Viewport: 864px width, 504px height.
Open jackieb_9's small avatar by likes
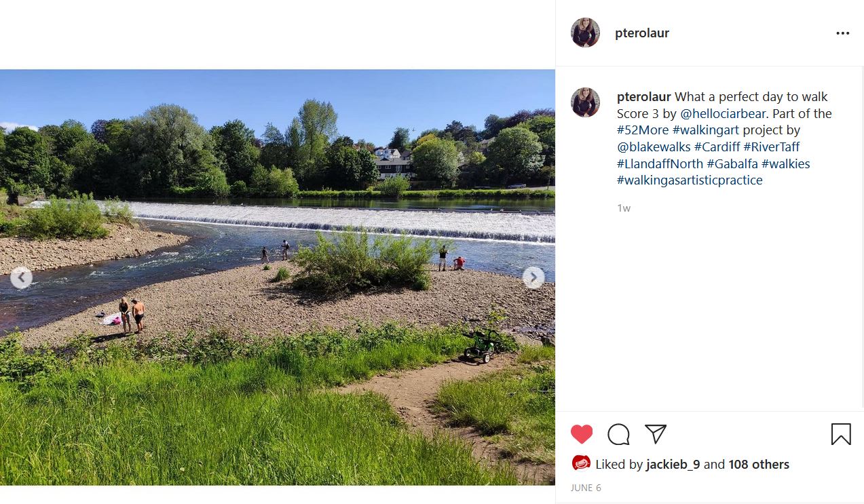pyautogui.click(x=581, y=463)
